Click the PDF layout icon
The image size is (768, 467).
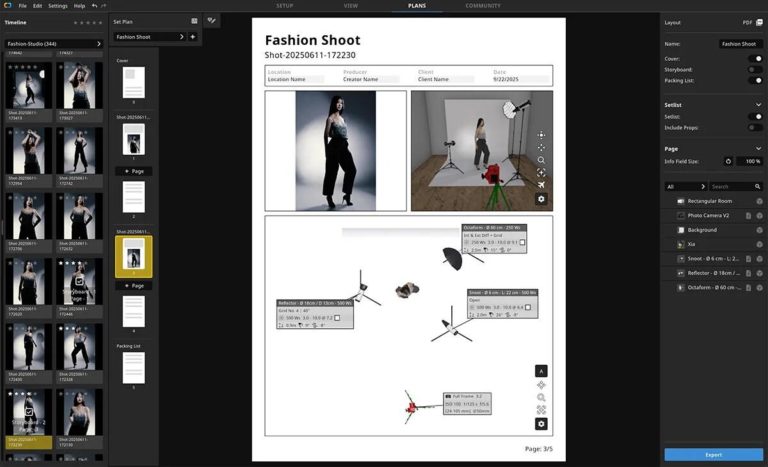pyautogui.click(x=759, y=23)
